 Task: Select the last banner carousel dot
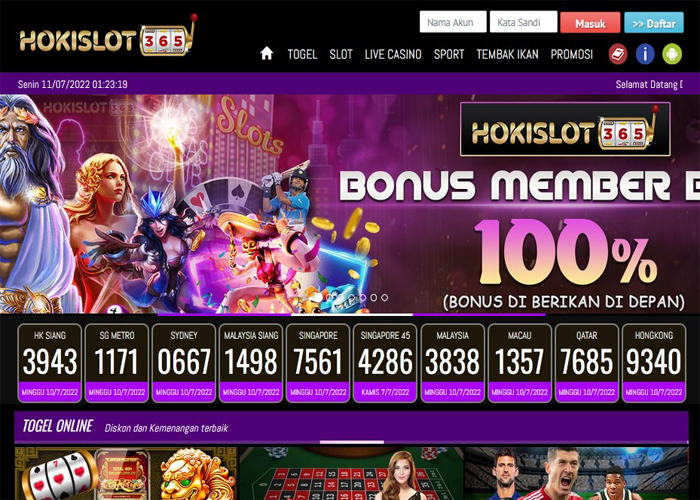coord(384,297)
